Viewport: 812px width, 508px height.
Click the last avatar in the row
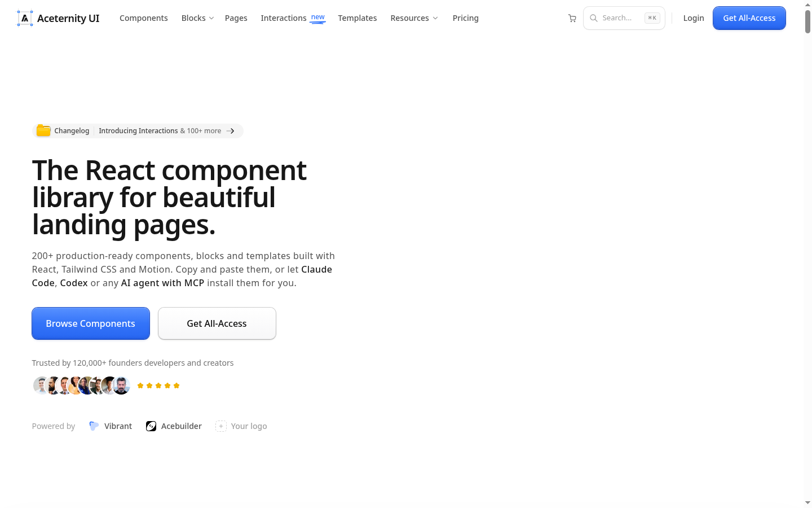pos(121,386)
